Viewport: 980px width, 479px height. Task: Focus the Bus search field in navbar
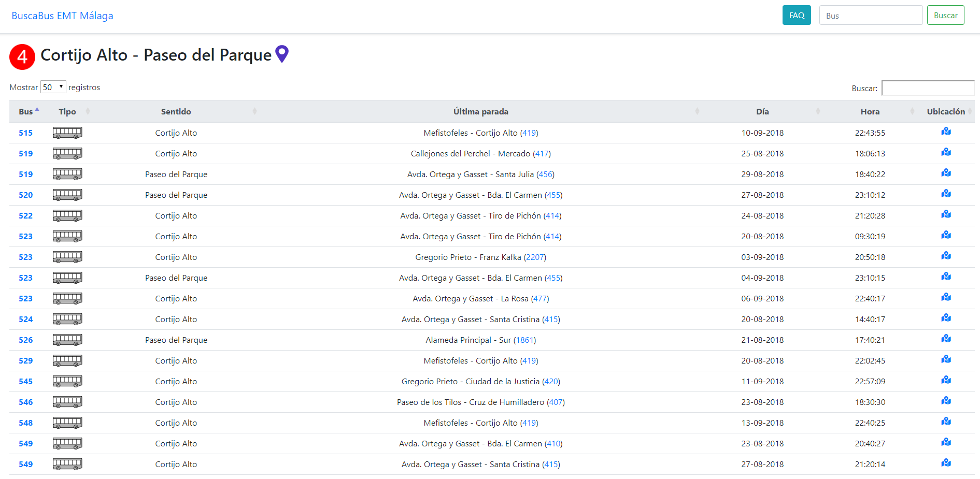[871, 16]
